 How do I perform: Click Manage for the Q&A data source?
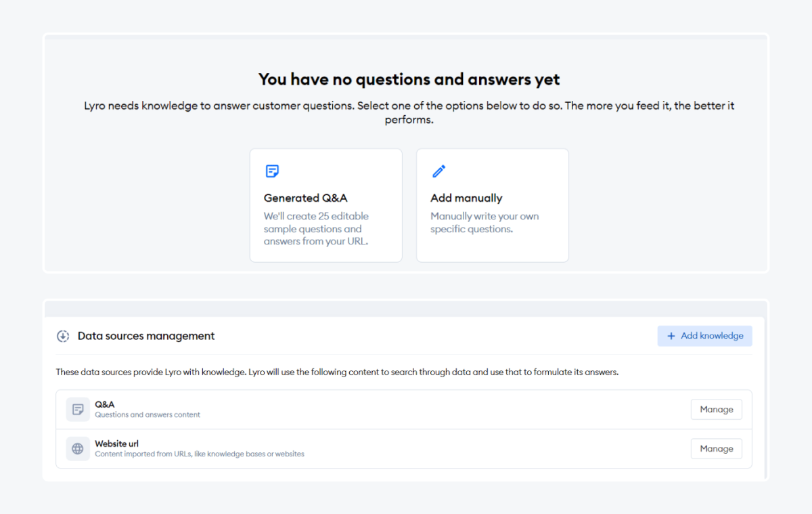(716, 409)
